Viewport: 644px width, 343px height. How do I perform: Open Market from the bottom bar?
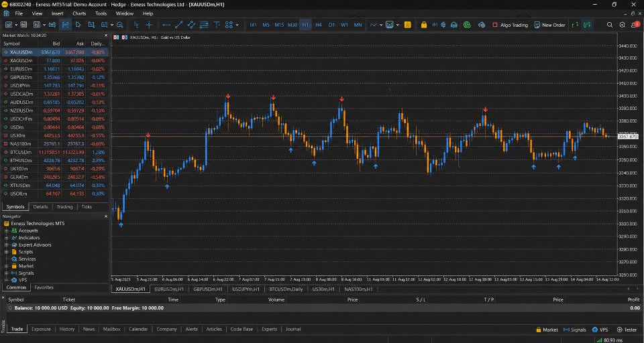click(547, 330)
